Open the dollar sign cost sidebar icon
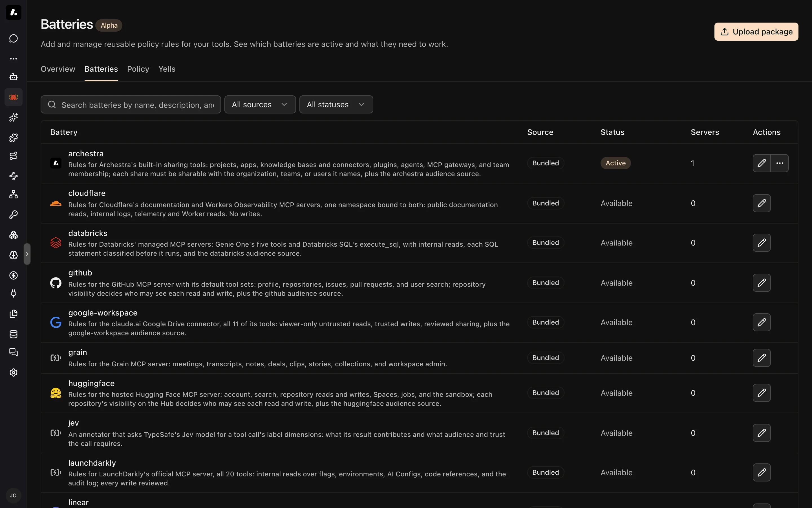The width and height of the screenshot is (812, 508). click(14, 275)
